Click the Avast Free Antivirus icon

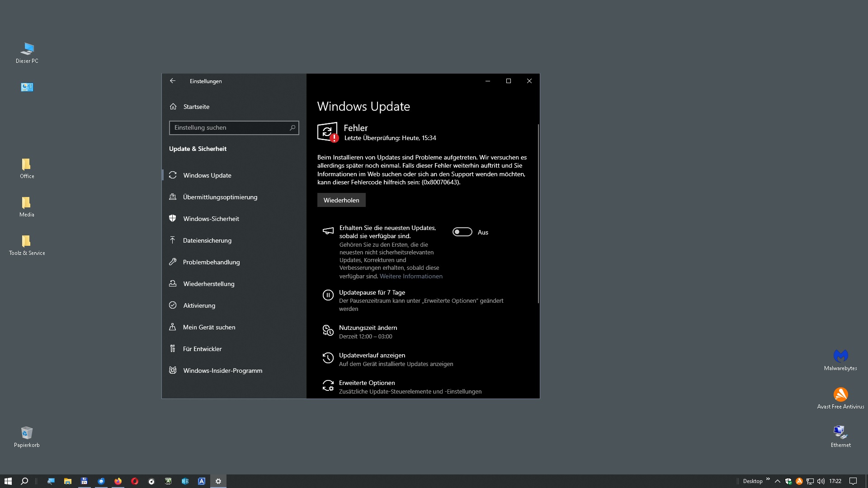pyautogui.click(x=840, y=394)
